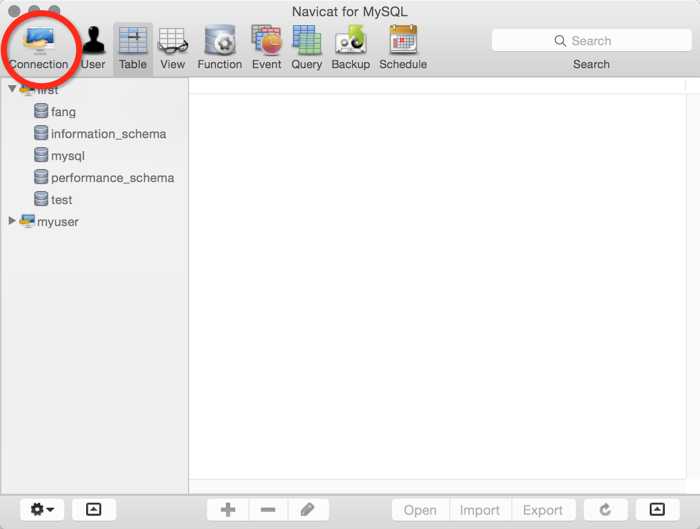700x529 pixels.
Task: Open the Query toolbar icon
Action: coord(307,48)
